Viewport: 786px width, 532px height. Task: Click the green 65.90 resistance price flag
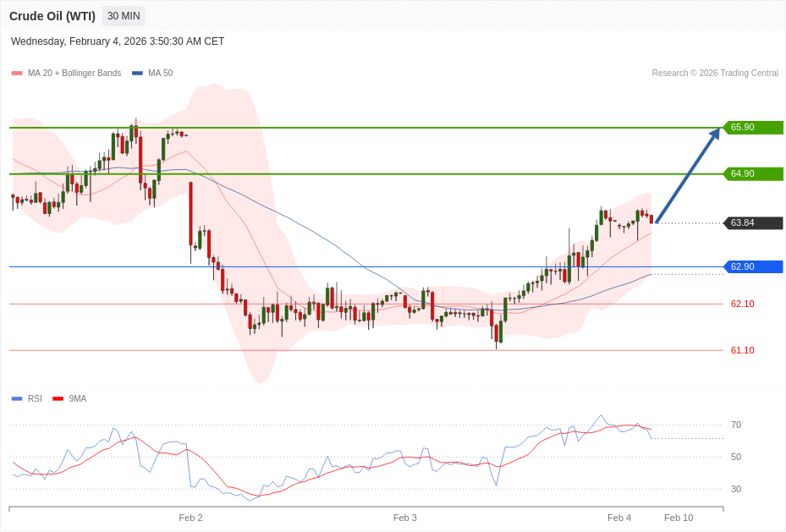753,127
